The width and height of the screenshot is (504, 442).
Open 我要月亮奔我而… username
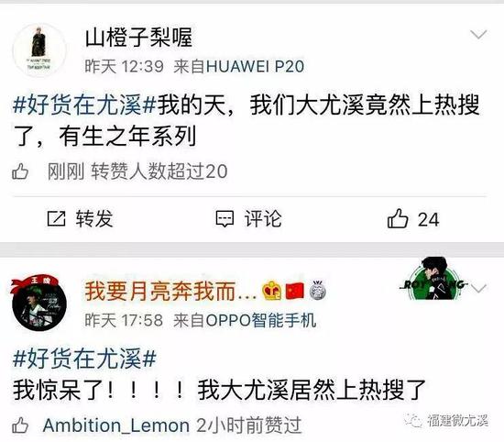[170, 292]
